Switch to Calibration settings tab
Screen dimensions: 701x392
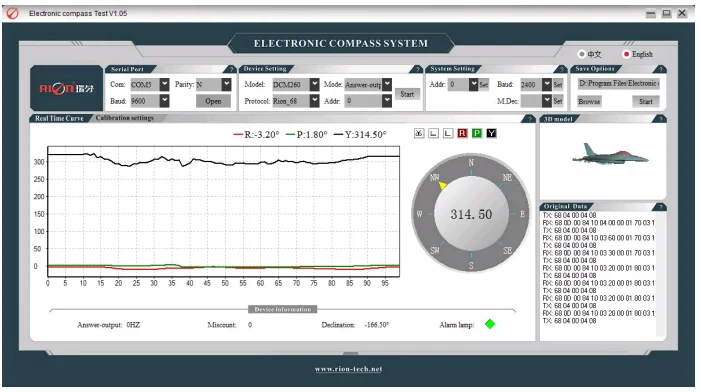125,118
